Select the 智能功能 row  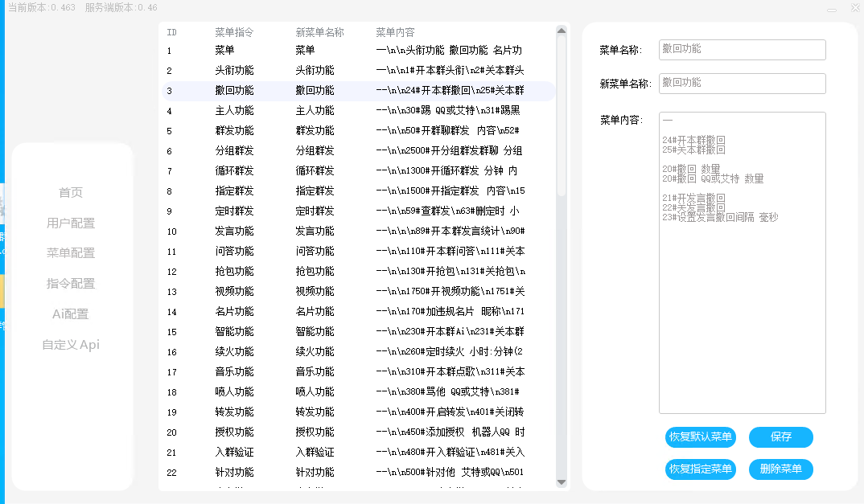(x=358, y=332)
